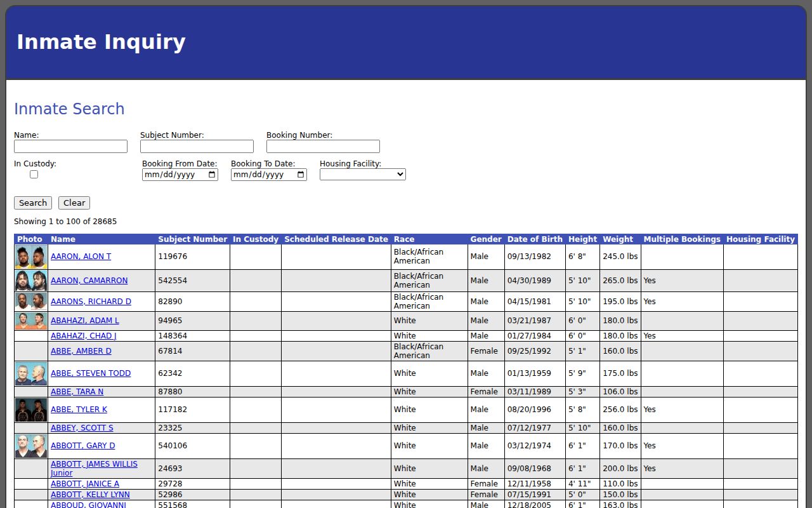Viewport: 812px width, 508px height.
Task: Click the Clear button
Action: (74, 203)
